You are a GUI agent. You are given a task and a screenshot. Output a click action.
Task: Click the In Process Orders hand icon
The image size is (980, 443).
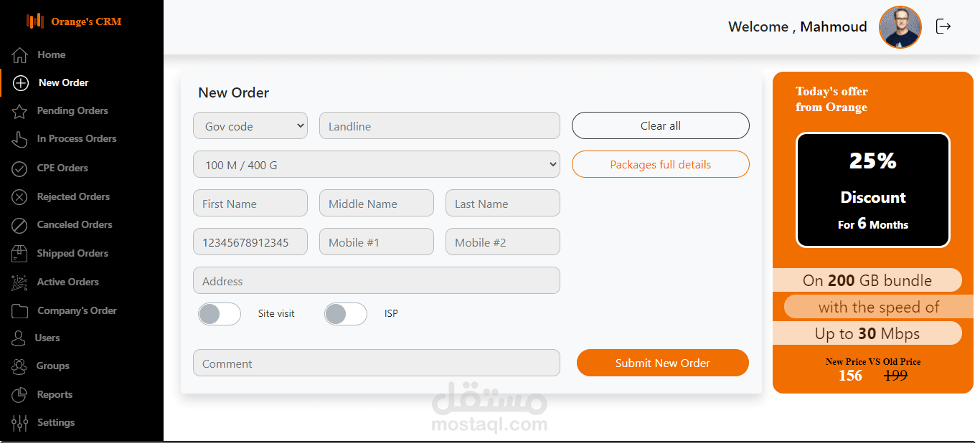19,139
